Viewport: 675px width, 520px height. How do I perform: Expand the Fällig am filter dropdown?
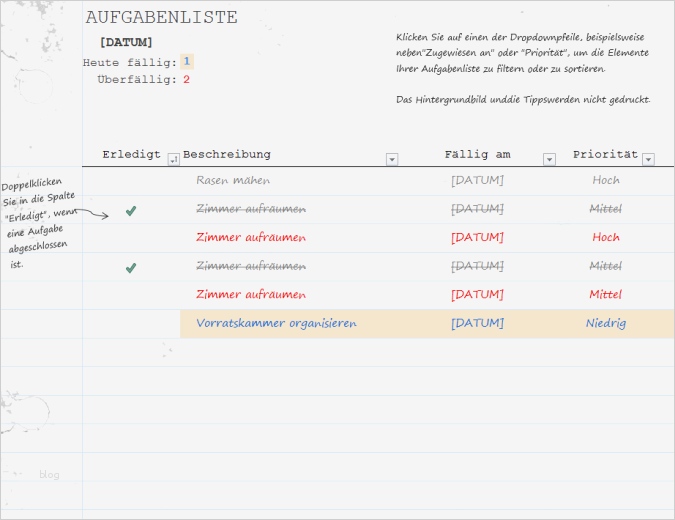click(549, 159)
